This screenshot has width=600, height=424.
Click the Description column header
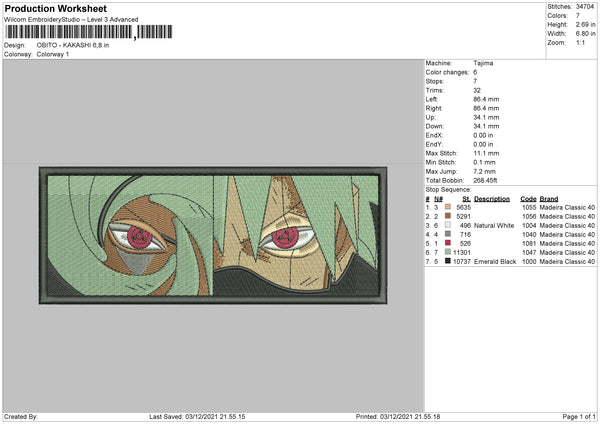(492, 199)
